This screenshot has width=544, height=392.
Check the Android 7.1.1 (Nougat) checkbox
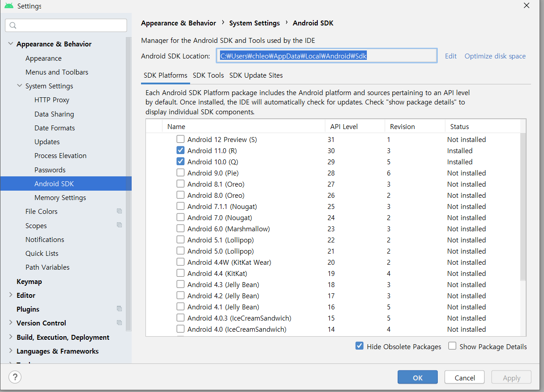tap(180, 206)
